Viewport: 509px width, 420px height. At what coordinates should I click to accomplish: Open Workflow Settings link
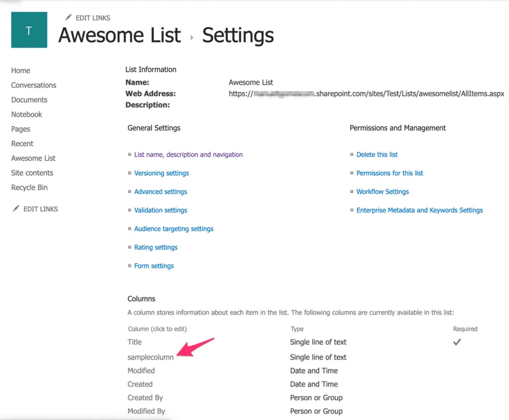[382, 192]
